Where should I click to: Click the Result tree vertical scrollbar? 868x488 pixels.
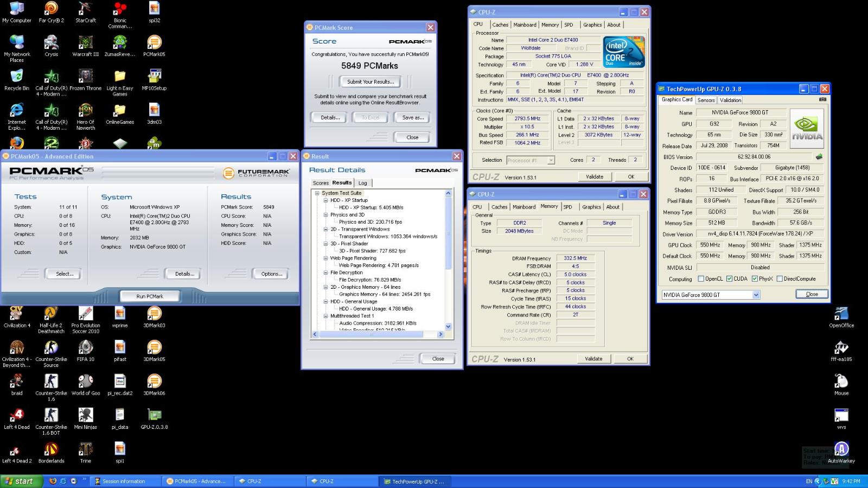click(448, 259)
